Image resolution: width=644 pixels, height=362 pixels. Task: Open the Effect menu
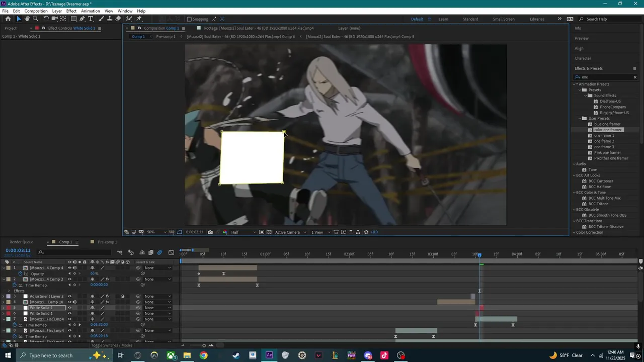coord(71,11)
